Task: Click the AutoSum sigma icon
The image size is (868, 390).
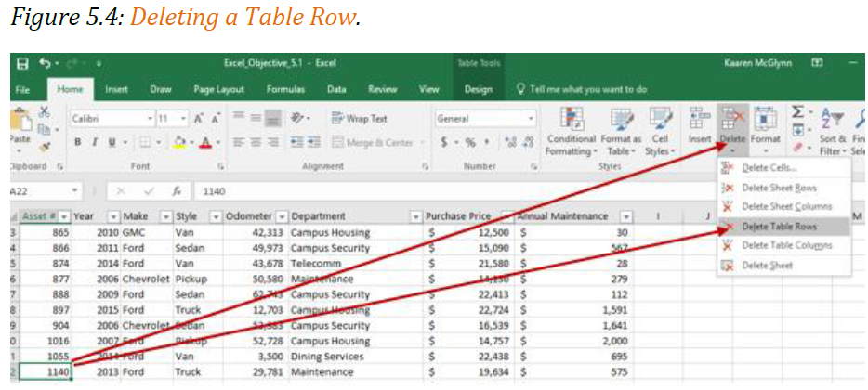Action: (x=797, y=113)
